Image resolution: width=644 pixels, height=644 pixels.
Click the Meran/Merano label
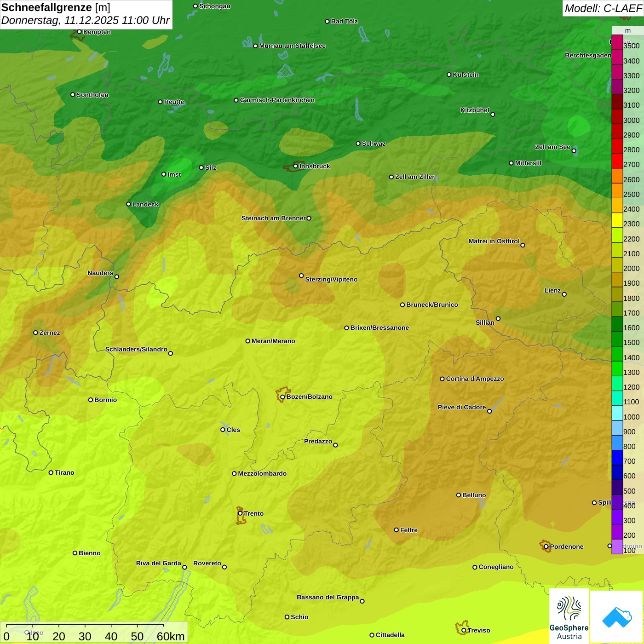pos(273,341)
